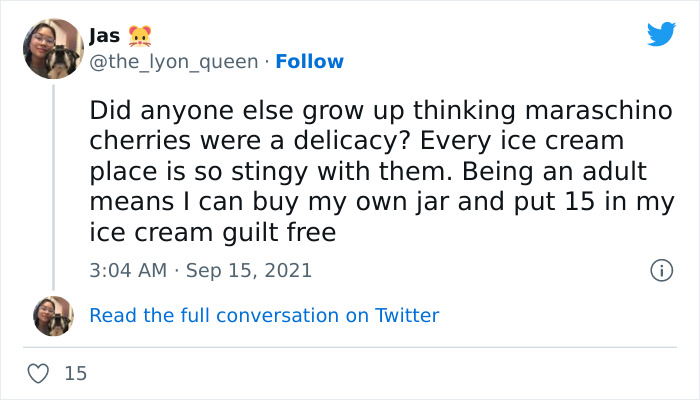Image resolution: width=700 pixels, height=400 pixels.
Task: Click the Sep 15, 2021 date
Action: (248, 270)
